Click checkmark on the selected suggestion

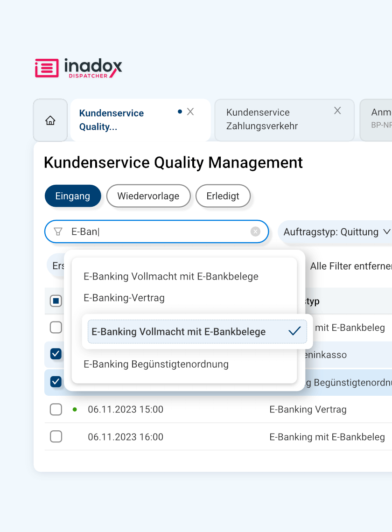294,331
